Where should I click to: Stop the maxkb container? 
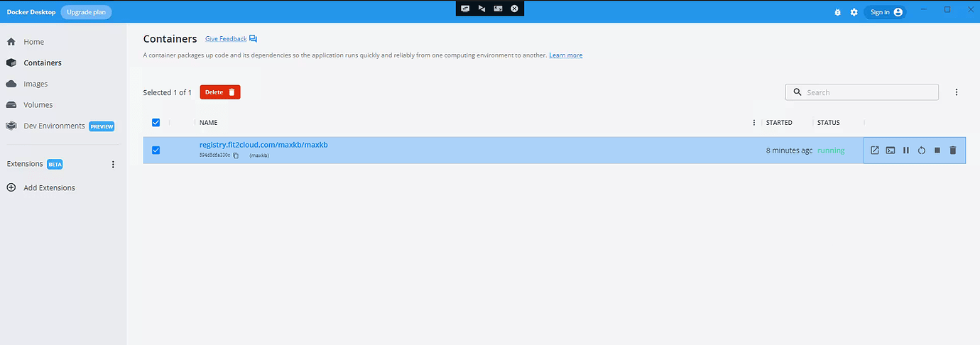[937, 150]
